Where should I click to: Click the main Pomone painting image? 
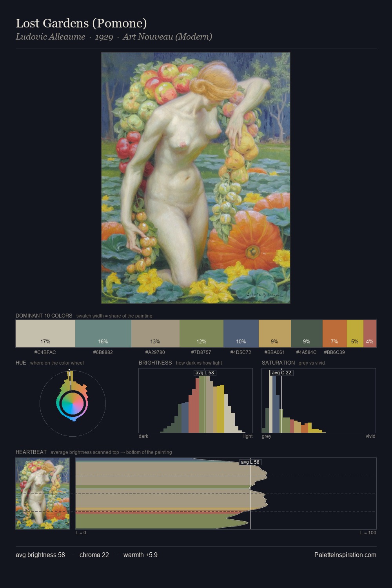(196, 178)
